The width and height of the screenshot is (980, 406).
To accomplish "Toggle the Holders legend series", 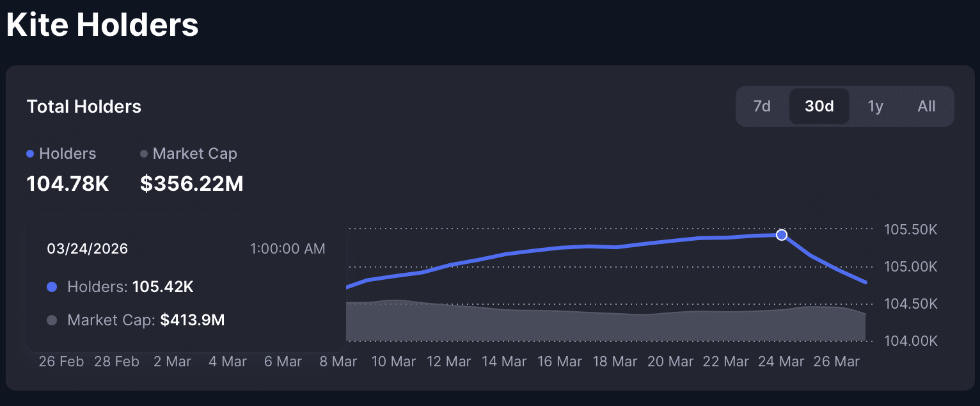I will click(x=67, y=154).
